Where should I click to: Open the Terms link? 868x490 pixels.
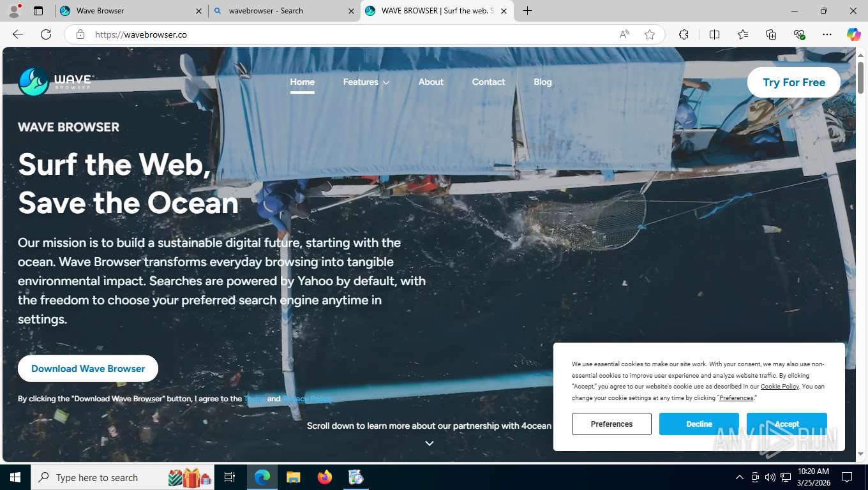click(254, 399)
